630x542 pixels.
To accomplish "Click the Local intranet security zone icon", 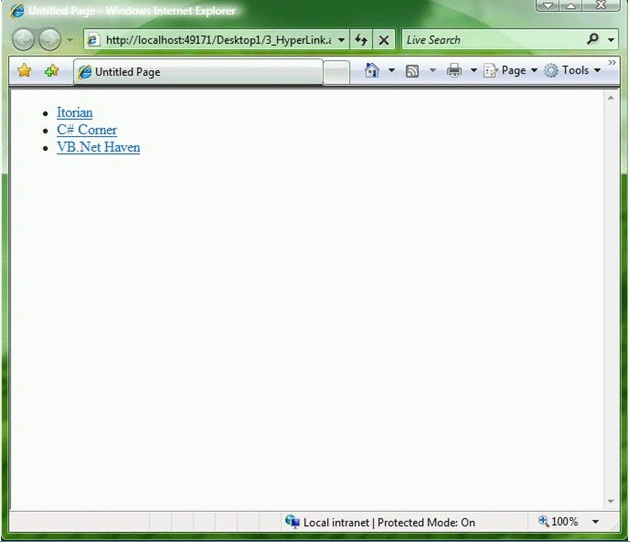I will click(292, 522).
